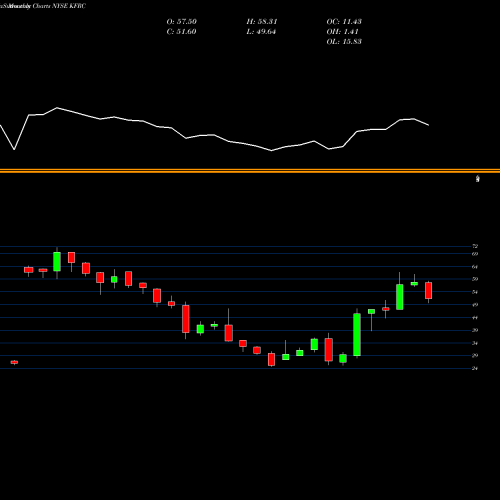This screenshot has width=500, height=500.
Task: Select the large green candle rising from 29 to 45
Action: click(357, 334)
